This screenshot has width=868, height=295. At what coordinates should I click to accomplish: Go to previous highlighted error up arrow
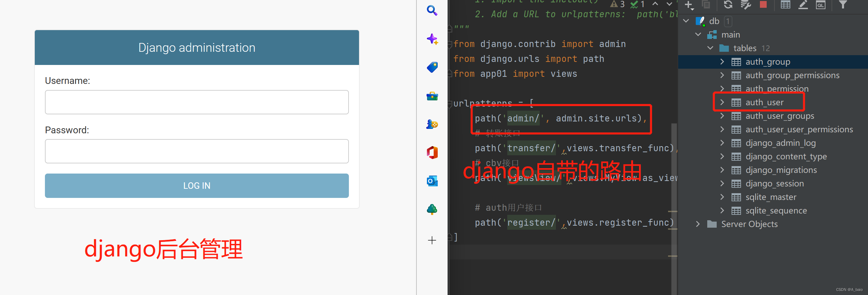point(655,4)
